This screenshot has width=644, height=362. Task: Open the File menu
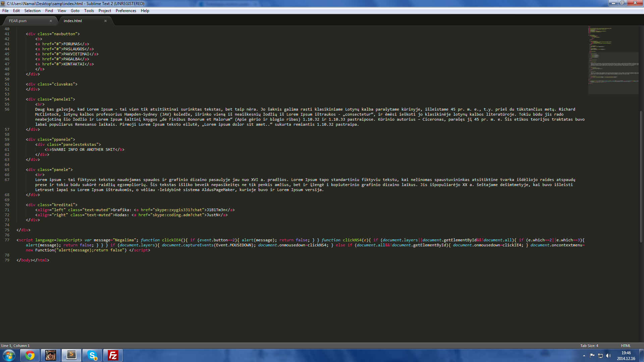[x=5, y=11]
